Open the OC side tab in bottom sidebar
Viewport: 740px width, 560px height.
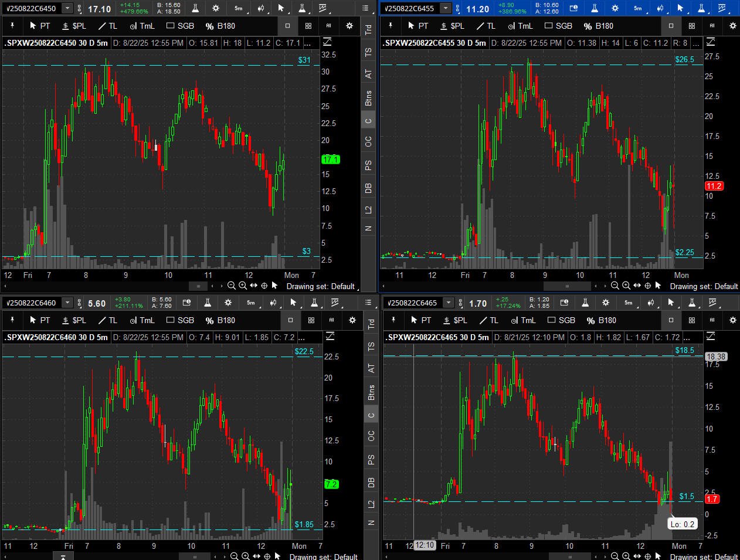tap(371, 436)
